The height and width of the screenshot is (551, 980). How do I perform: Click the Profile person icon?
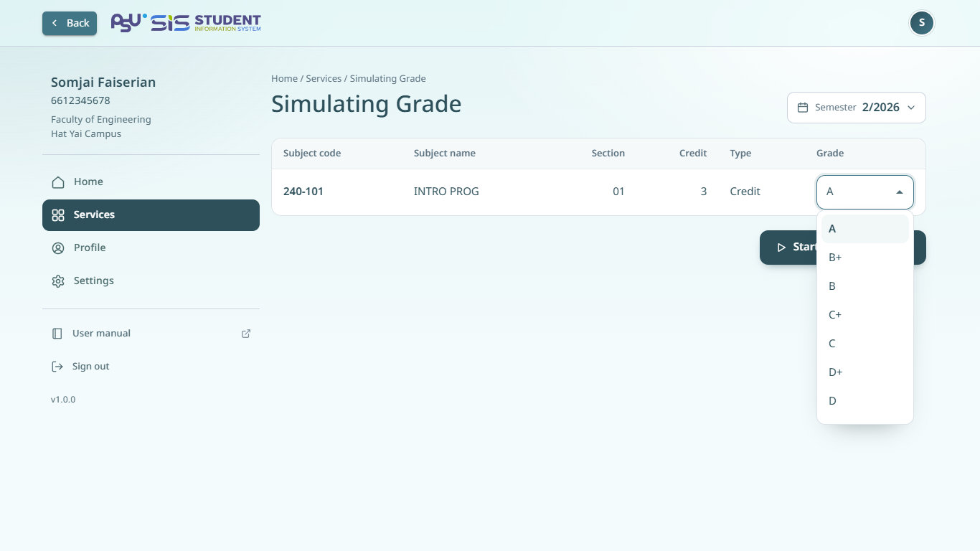[58, 248]
